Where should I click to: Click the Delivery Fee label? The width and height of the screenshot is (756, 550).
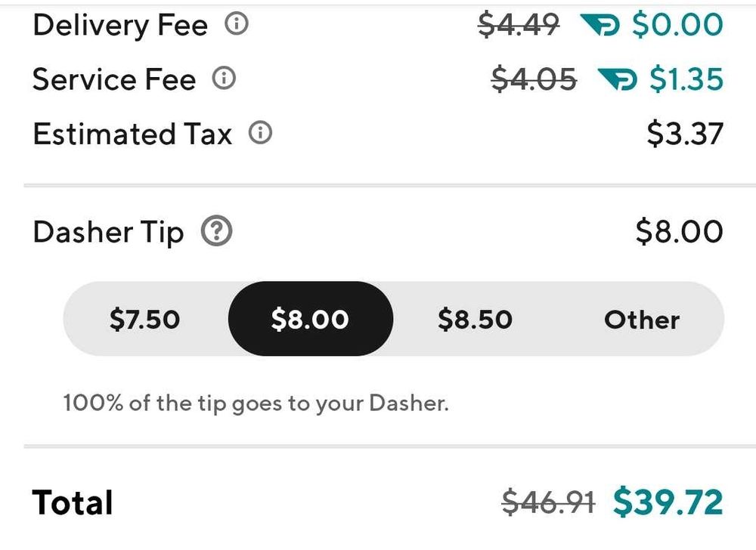click(x=119, y=24)
